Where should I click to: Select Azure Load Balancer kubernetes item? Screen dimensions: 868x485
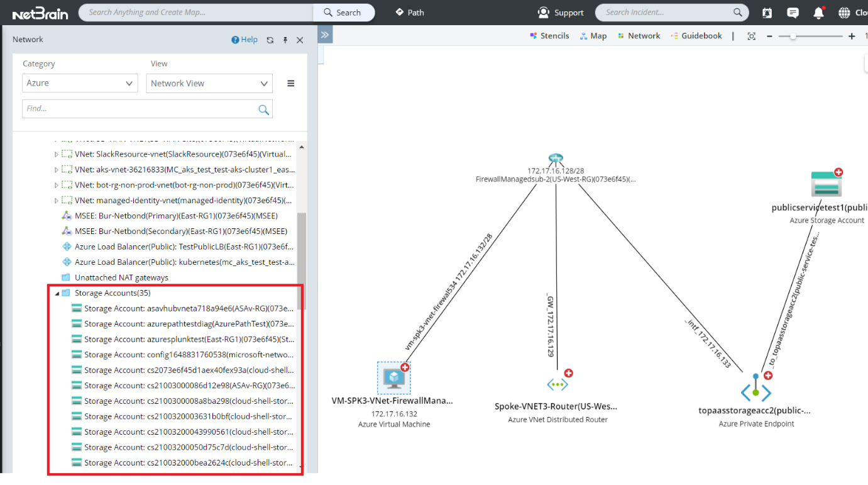178,262
